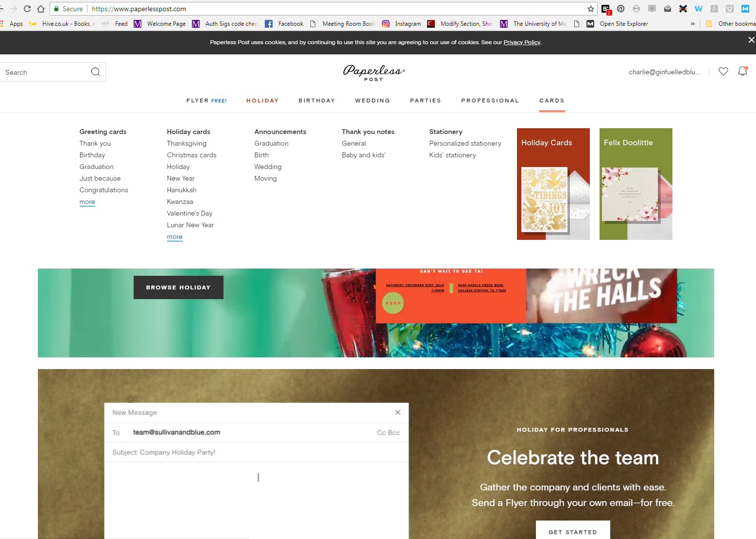Click the Paperless Post logo
The width and height of the screenshot is (756, 539).
(374, 72)
